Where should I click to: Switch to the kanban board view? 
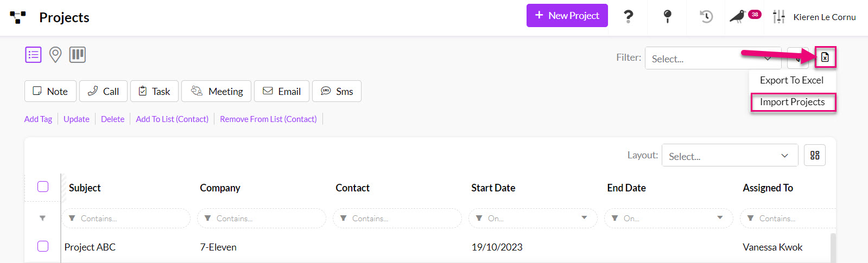tap(78, 55)
